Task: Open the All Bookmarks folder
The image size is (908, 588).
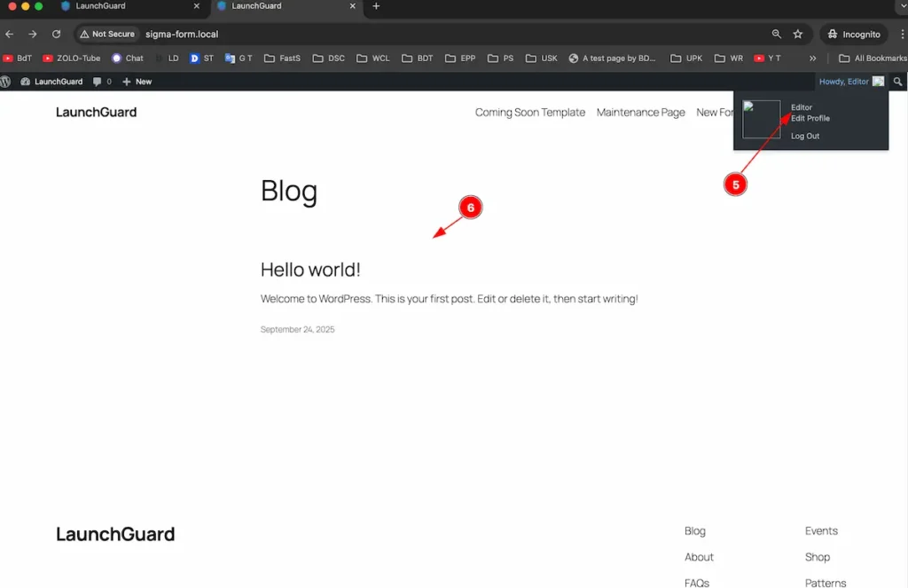Action: point(873,58)
